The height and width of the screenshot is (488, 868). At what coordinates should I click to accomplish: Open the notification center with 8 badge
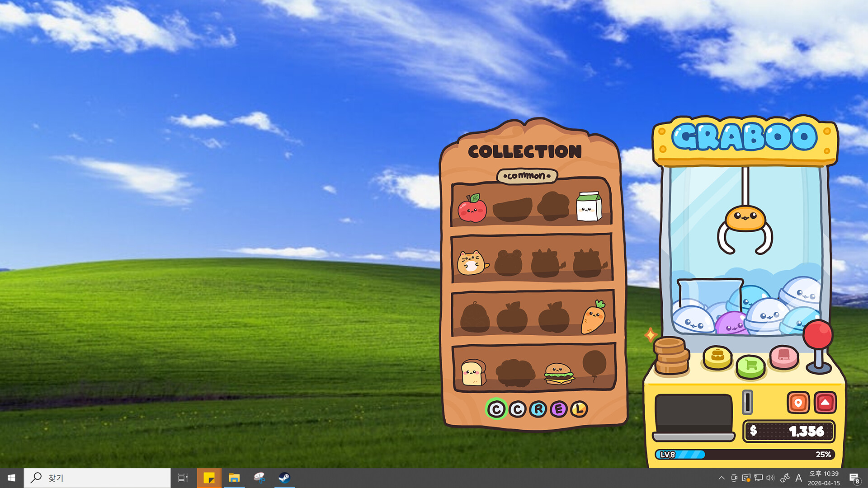[x=854, y=478]
